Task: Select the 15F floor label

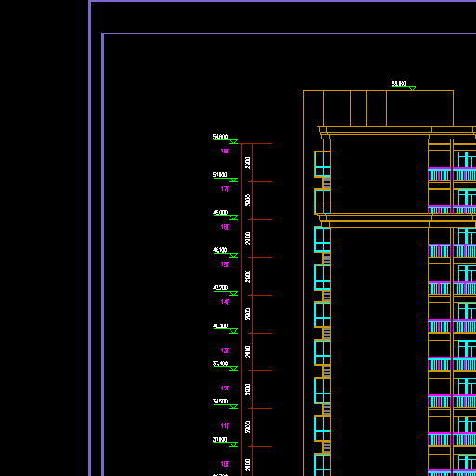Action: (x=225, y=264)
